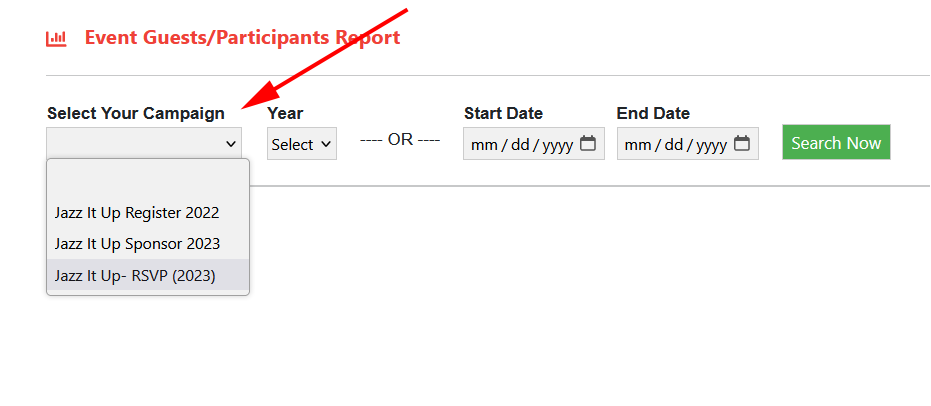Click the Event Guests/Participants Report heading

click(242, 37)
